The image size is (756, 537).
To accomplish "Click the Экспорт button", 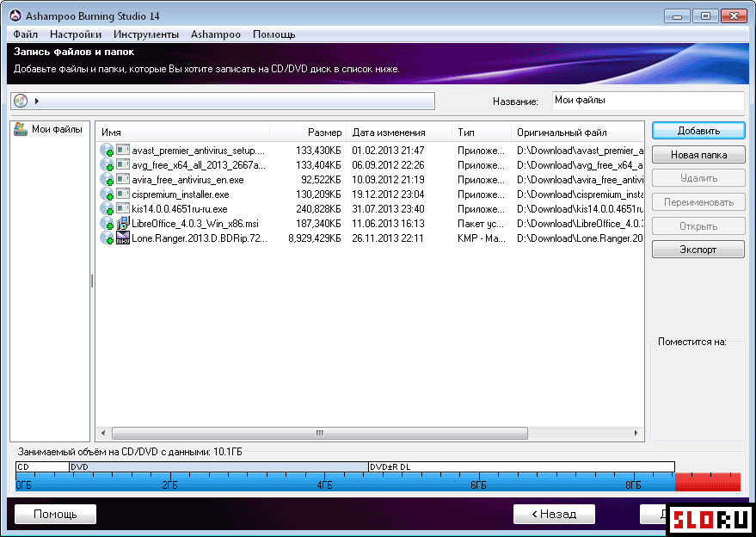I will click(x=698, y=250).
